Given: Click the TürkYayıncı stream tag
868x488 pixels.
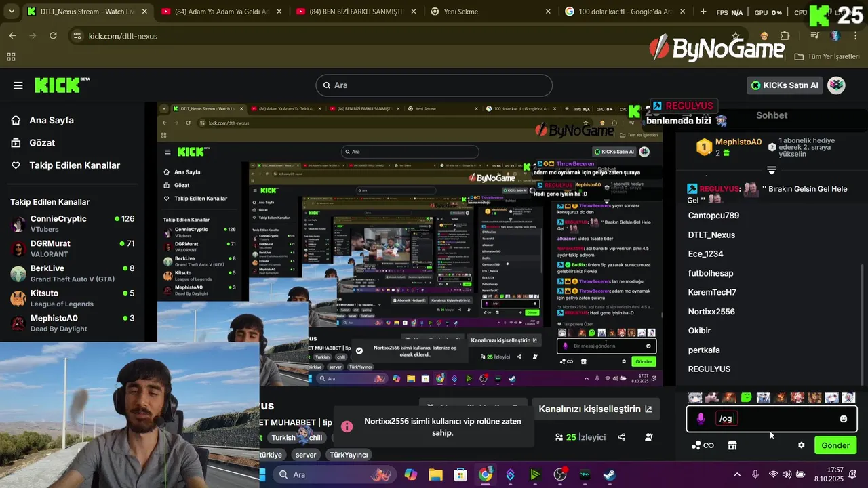Looking at the screenshot, I should [347, 455].
